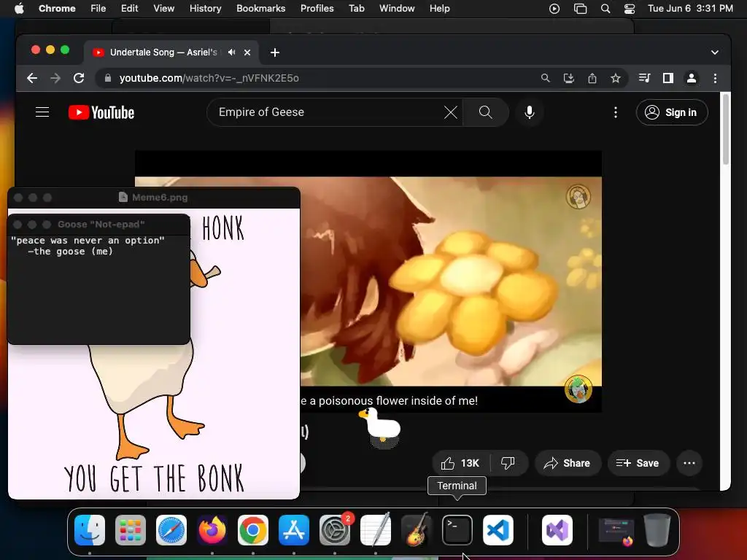Image resolution: width=747 pixels, height=560 pixels.
Task: Open App Store from the Dock
Action: tap(293, 529)
